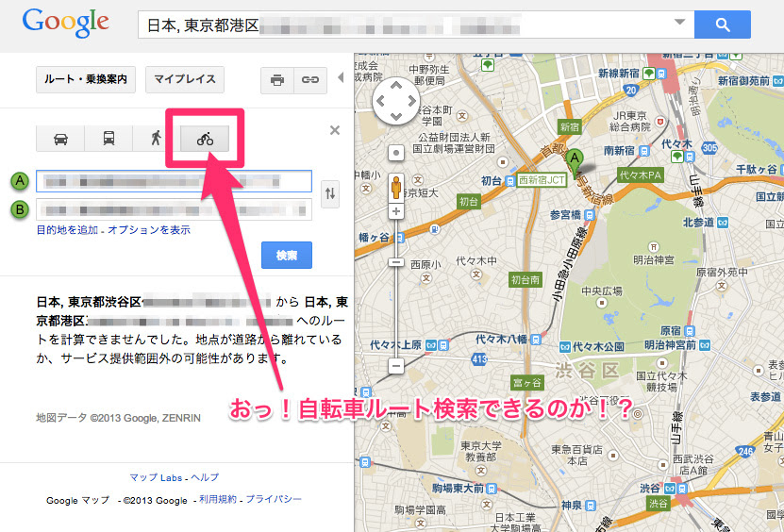784x532 pixels.
Task: Click the 代々木公園 station label
Action: click(598, 346)
